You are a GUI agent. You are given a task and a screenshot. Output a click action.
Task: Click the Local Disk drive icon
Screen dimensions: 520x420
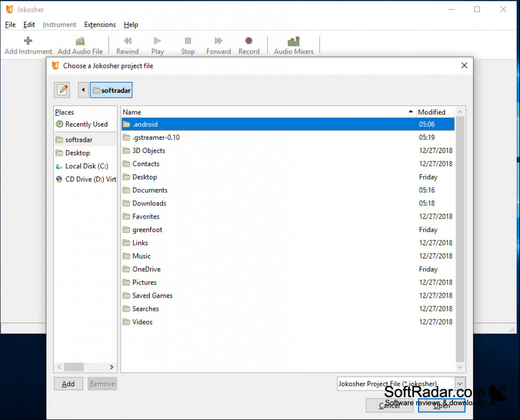click(x=60, y=166)
